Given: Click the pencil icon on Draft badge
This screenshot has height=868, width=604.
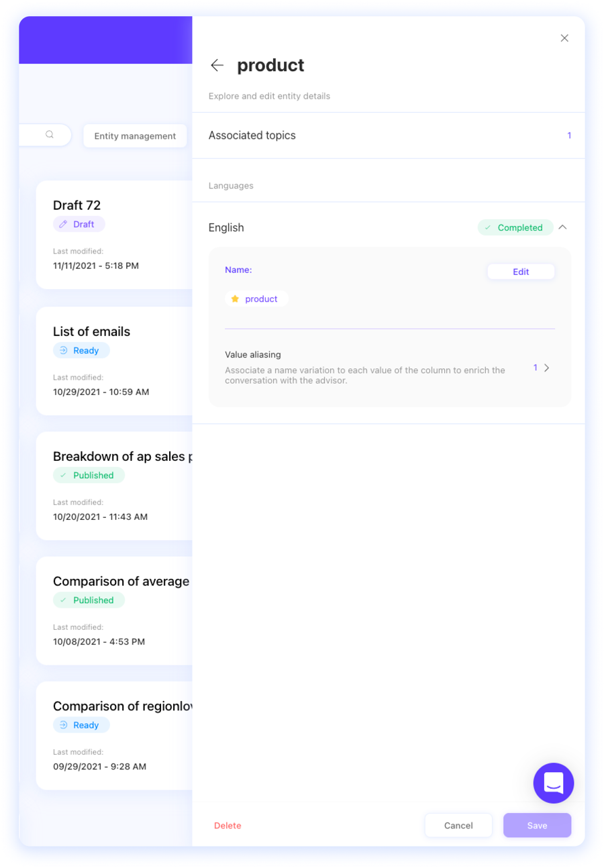Looking at the screenshot, I should (x=64, y=224).
